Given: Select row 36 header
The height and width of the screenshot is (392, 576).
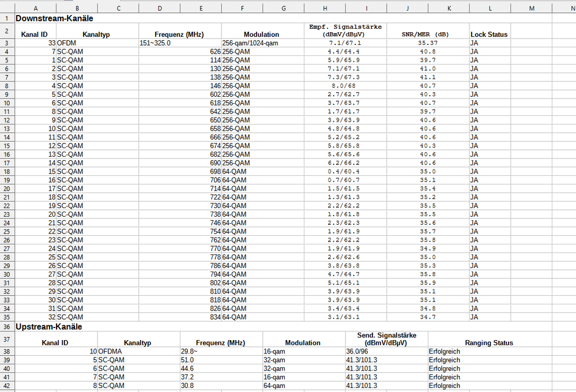Looking at the screenshot, I should [x=7, y=327].
